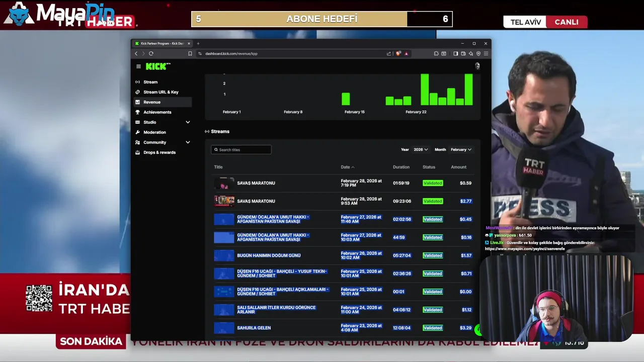Open SALI SALLANIR ITLER KURDU stream

tap(276, 310)
